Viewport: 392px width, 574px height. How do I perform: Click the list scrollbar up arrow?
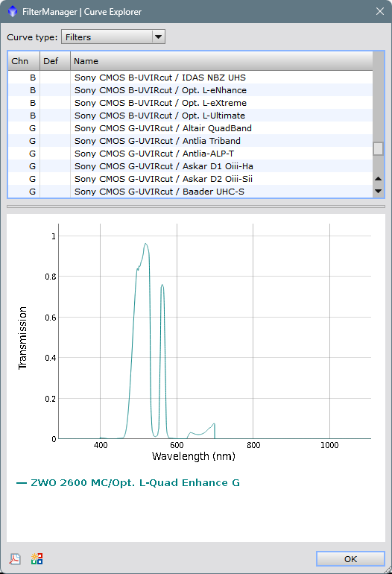click(x=379, y=179)
